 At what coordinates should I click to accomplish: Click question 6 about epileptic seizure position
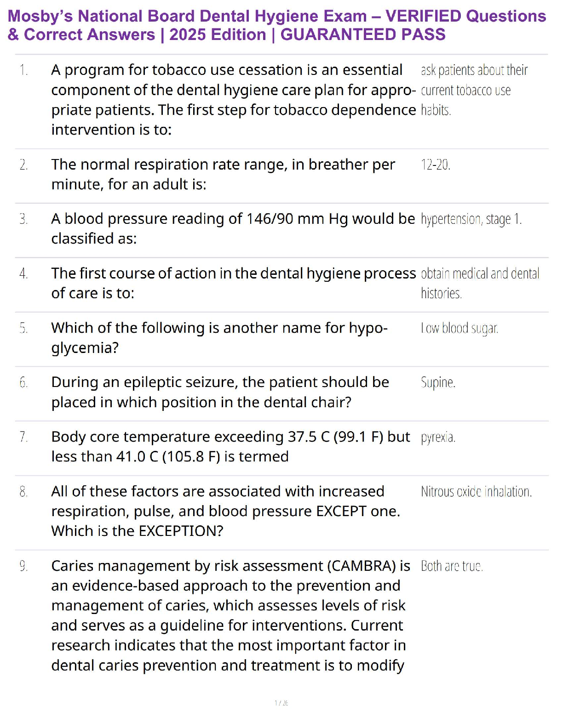220,392
